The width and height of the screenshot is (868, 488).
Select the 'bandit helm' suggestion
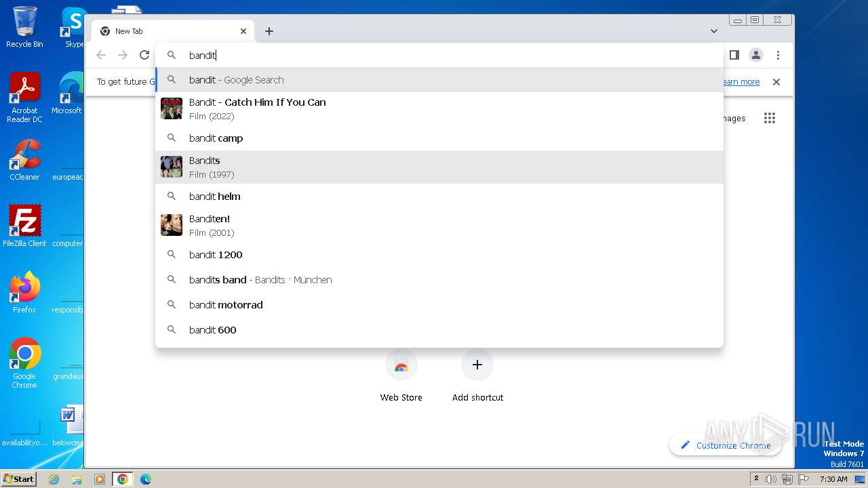coord(439,196)
